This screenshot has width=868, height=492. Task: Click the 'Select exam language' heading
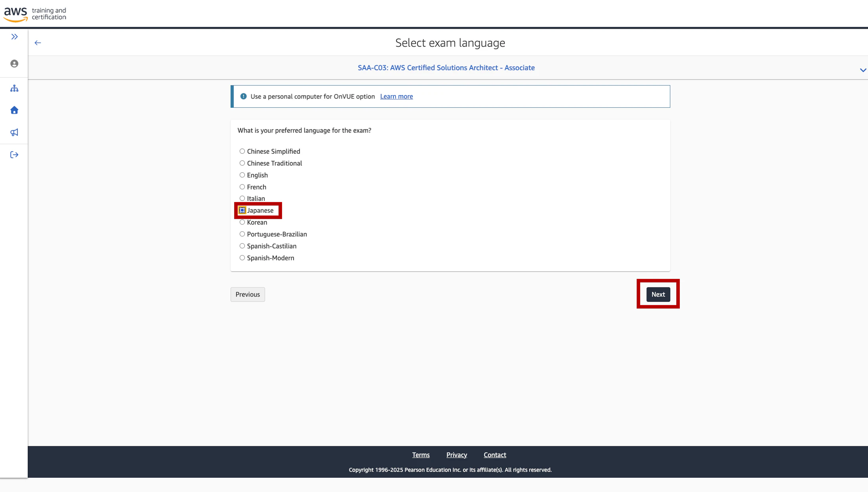pyautogui.click(x=450, y=43)
